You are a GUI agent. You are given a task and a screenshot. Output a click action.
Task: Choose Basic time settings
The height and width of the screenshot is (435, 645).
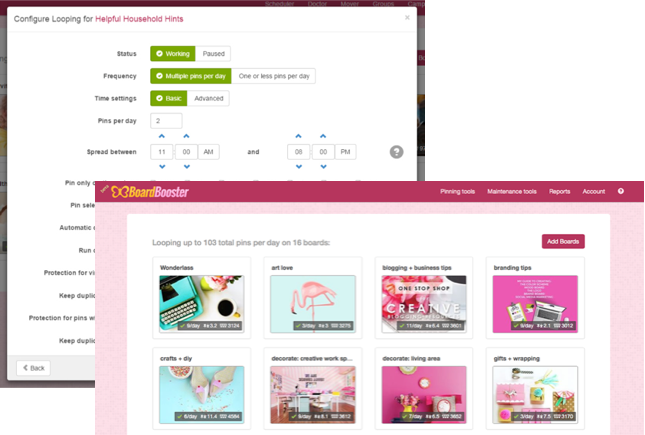[169, 98]
